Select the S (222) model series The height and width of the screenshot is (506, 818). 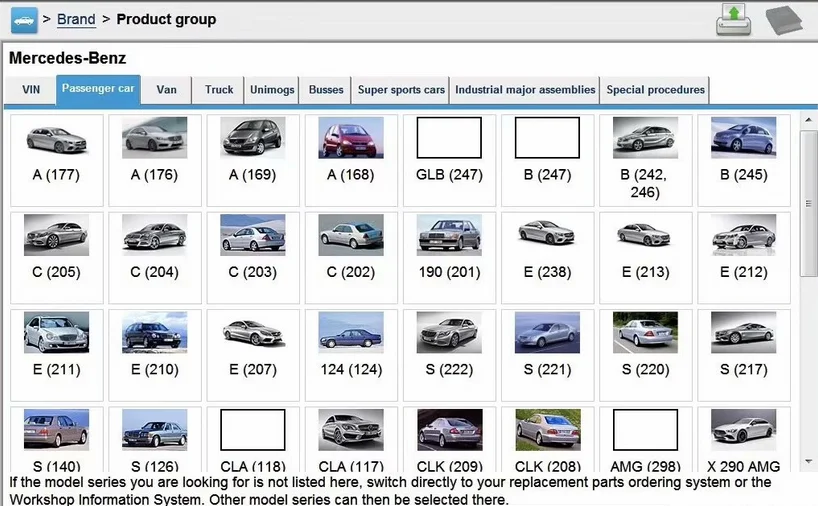[449, 355]
